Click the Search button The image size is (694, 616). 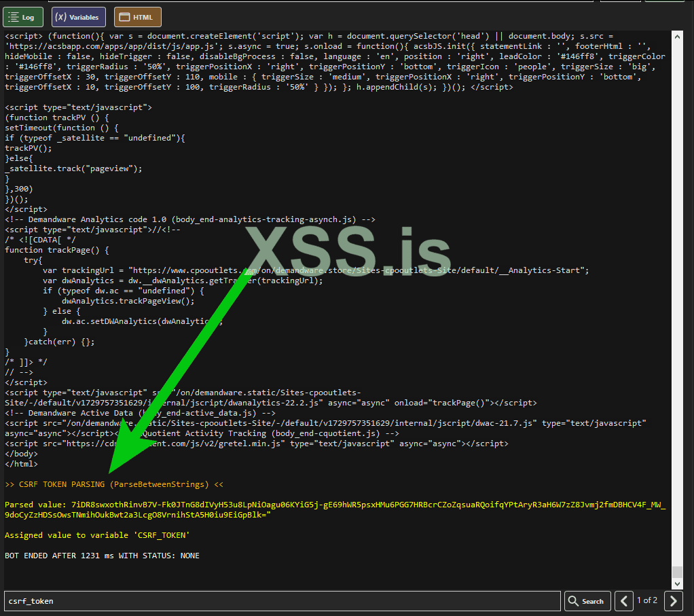click(x=587, y=601)
